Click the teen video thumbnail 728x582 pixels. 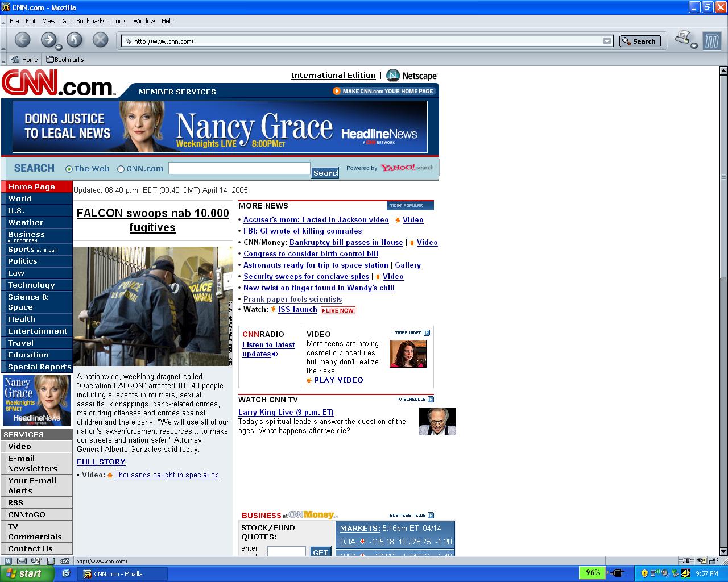click(408, 354)
